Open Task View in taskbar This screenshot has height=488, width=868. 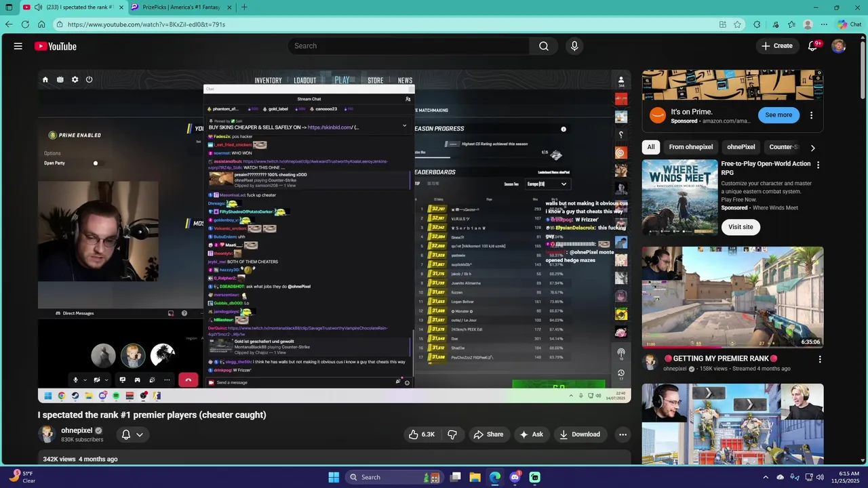click(456, 477)
